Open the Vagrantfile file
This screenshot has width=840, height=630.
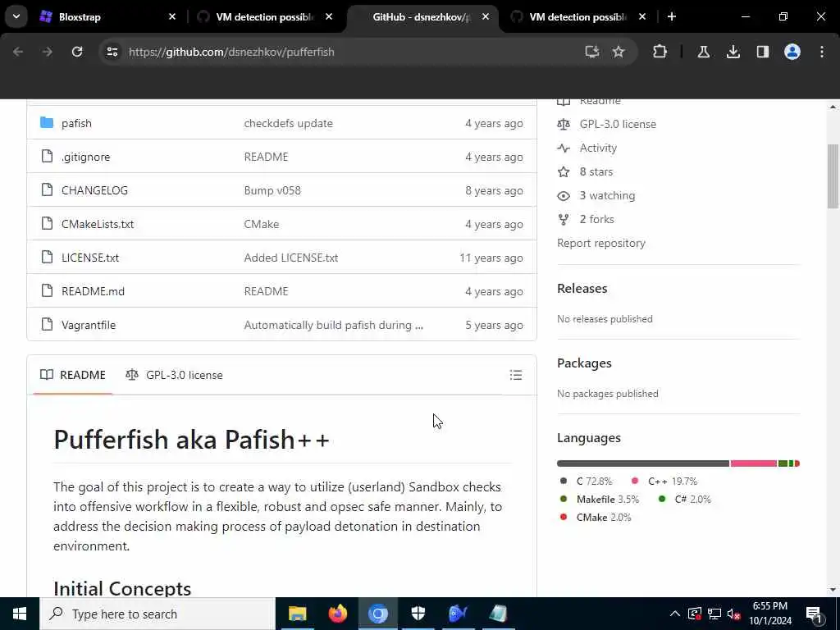coord(89,325)
